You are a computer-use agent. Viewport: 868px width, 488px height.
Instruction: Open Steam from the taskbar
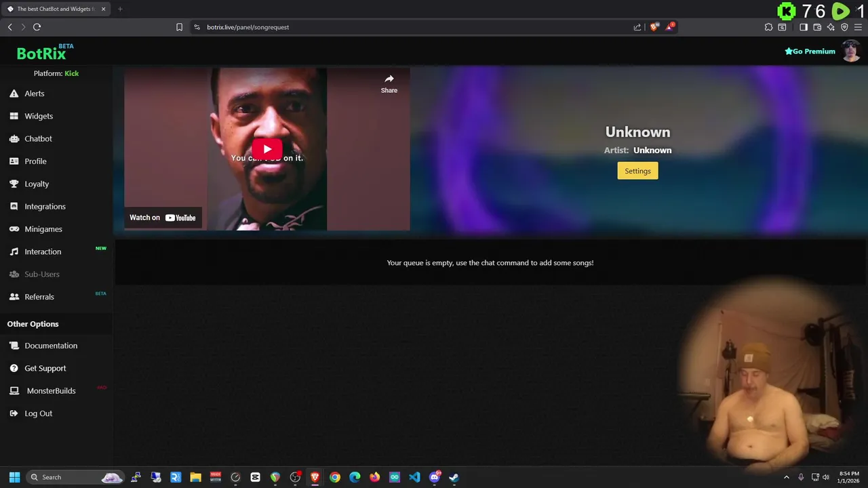point(454,477)
